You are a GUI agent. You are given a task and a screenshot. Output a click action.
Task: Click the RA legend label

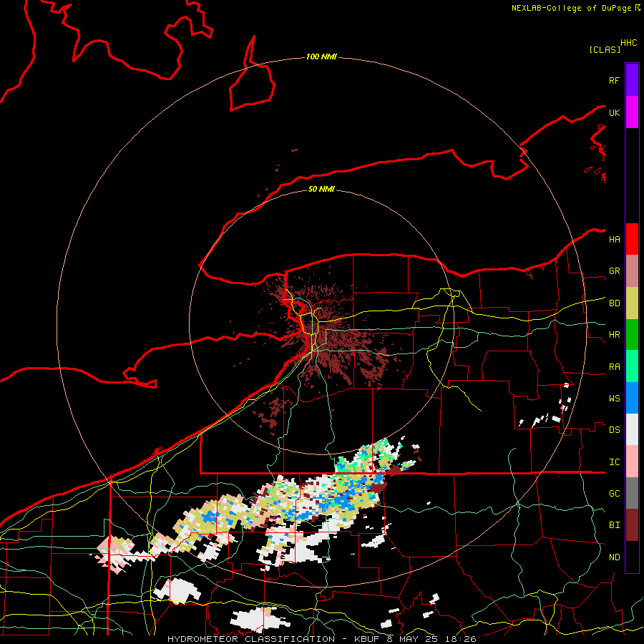click(x=614, y=367)
